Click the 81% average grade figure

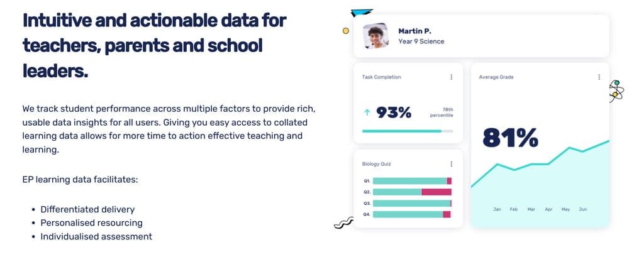511,138
